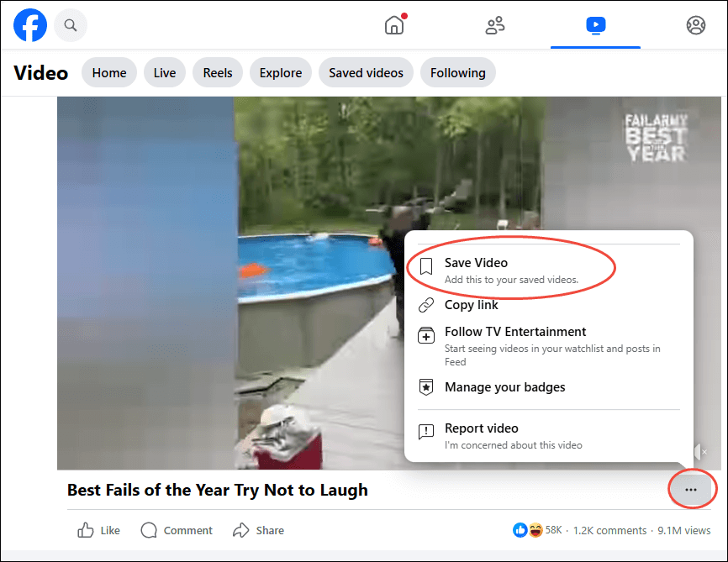Click the three-dot more options button
The image size is (728, 562).
691,489
